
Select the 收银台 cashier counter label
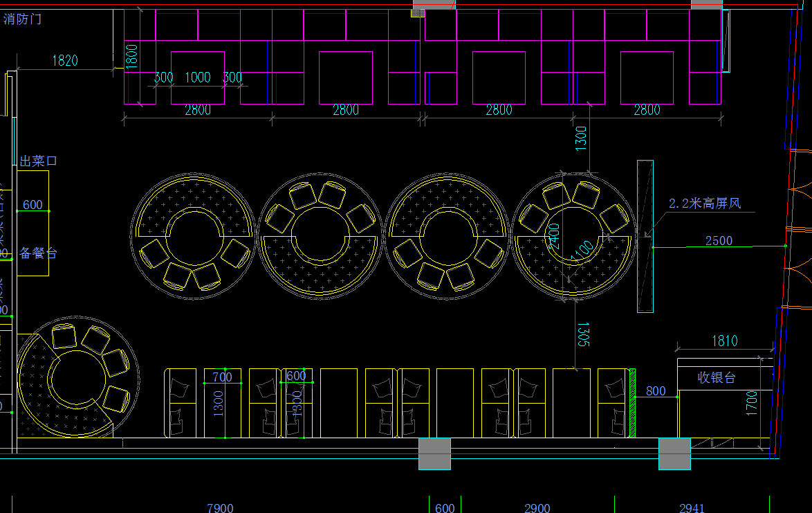point(716,378)
